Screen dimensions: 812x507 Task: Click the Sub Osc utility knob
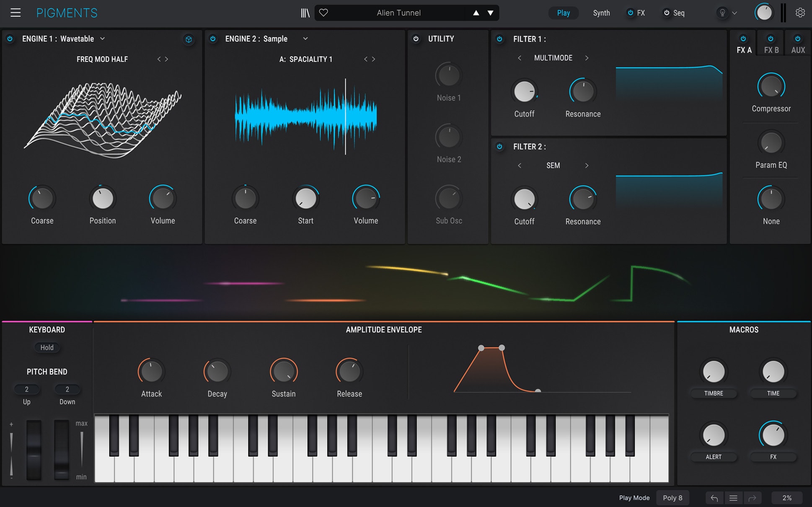(x=449, y=198)
